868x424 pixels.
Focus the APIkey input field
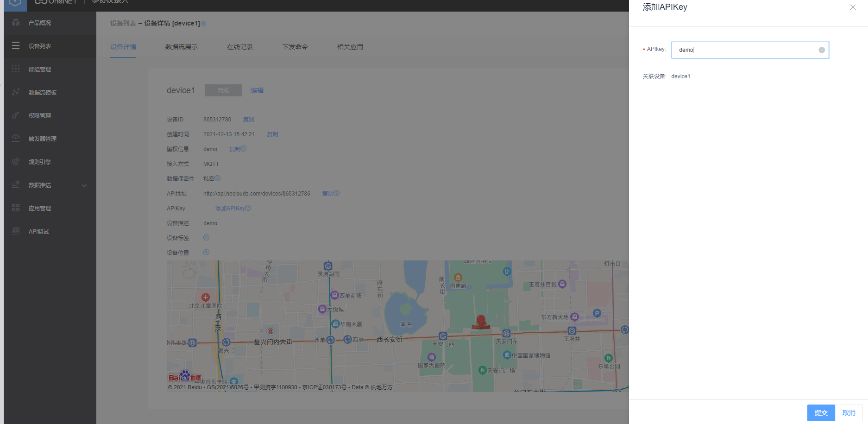point(750,50)
